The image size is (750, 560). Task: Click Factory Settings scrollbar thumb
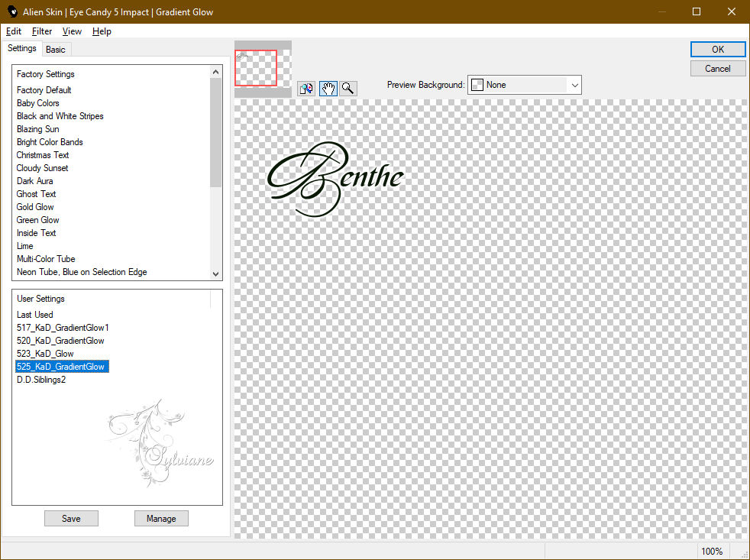coord(215,132)
